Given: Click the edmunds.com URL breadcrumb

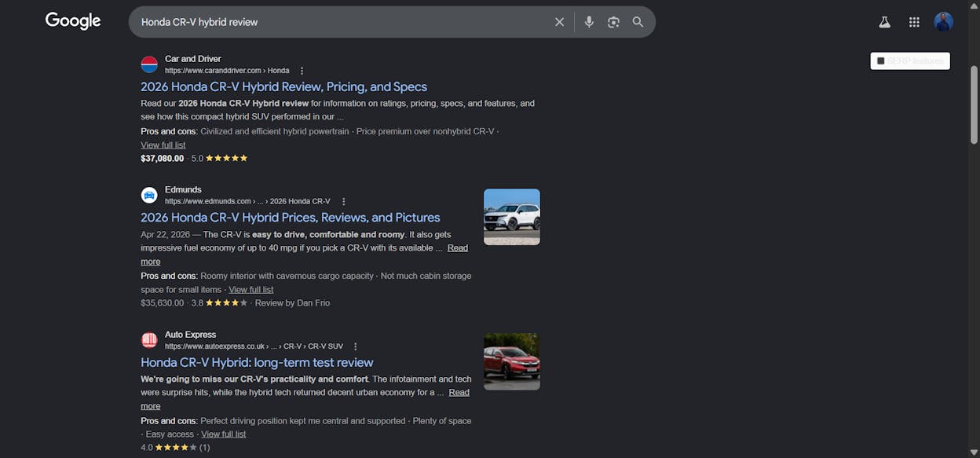Looking at the screenshot, I should 247,201.
